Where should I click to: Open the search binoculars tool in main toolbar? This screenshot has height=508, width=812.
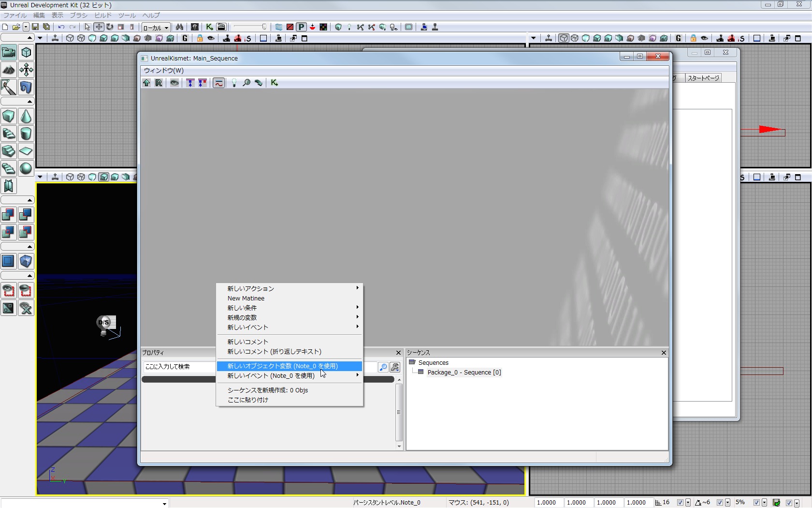pyautogui.click(x=179, y=27)
